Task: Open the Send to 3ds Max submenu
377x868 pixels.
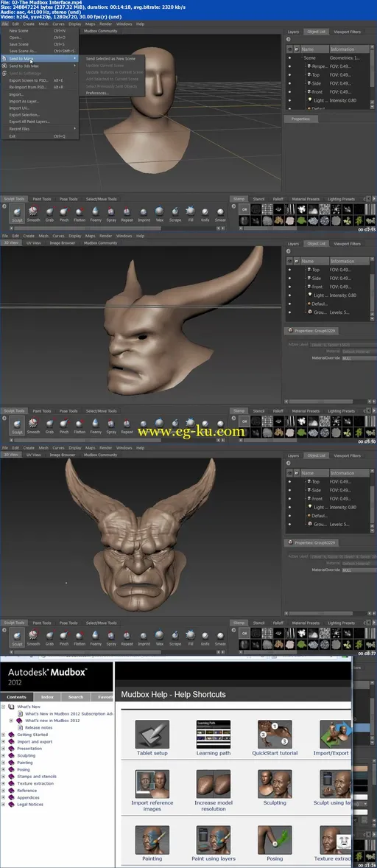Action: point(40,66)
